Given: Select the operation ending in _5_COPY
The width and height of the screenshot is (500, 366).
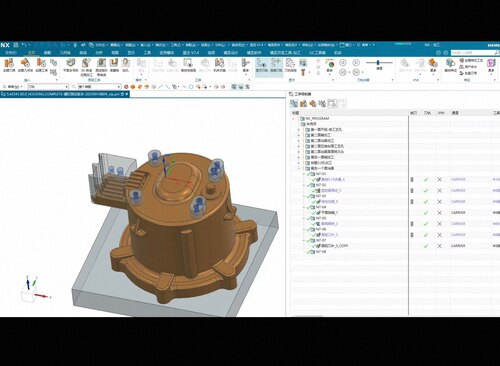Looking at the screenshot, I should tap(334, 246).
